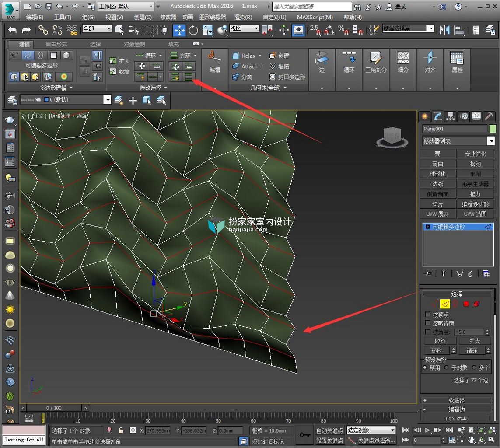The image size is (500, 448).
Task: Click the teapot icon in left sidebar
Action: pos(10,120)
